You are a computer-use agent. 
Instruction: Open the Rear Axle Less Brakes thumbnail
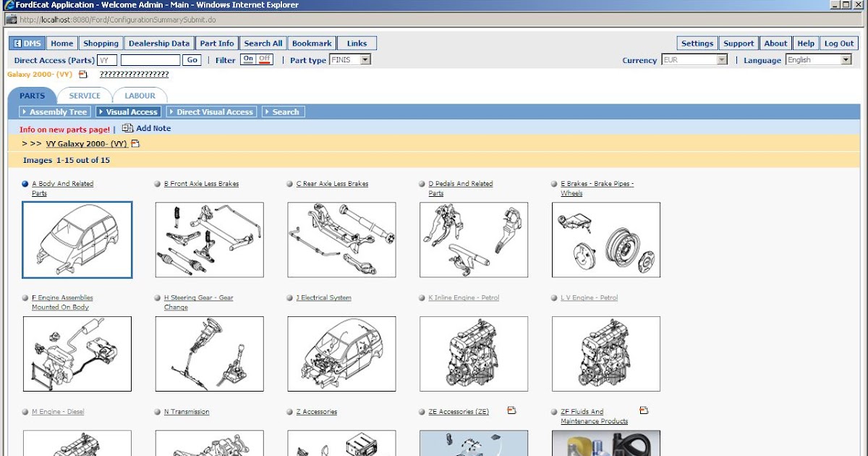tap(342, 240)
